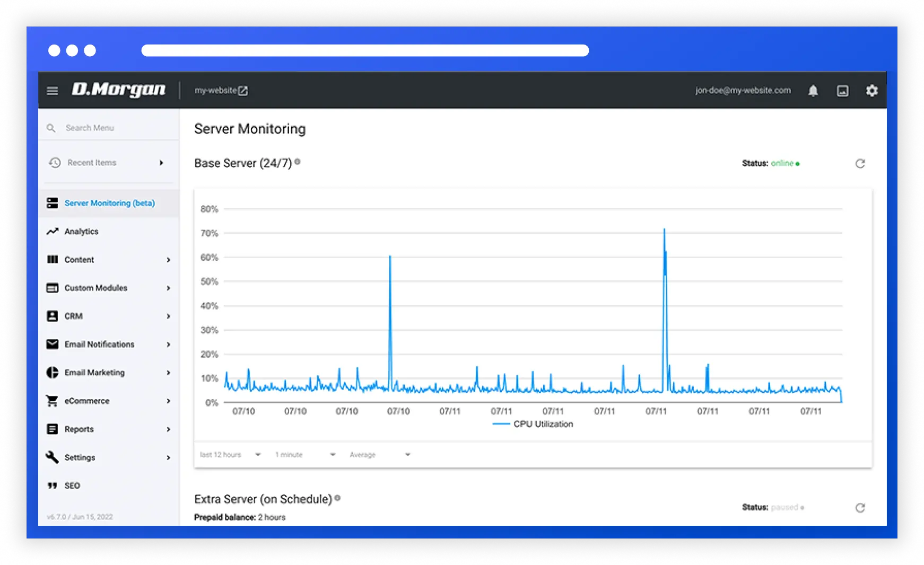
Task: Click the Server Monitoring server icon
Action: (52, 203)
